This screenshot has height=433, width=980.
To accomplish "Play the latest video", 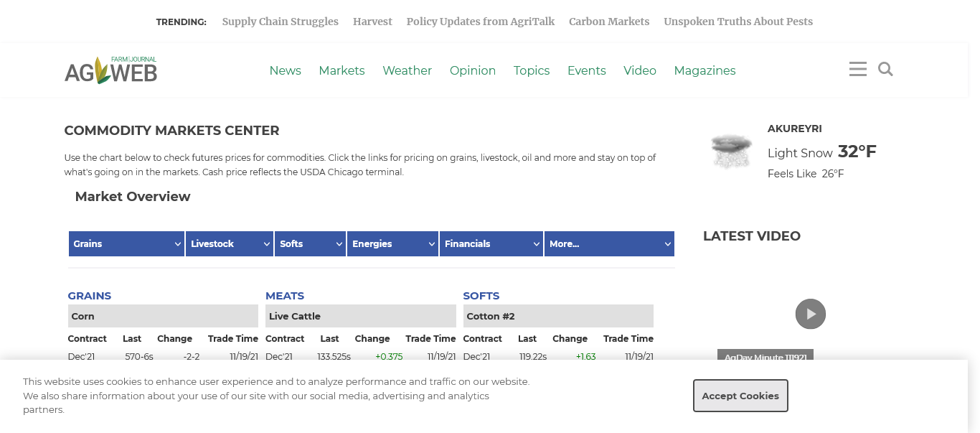I will point(810,314).
